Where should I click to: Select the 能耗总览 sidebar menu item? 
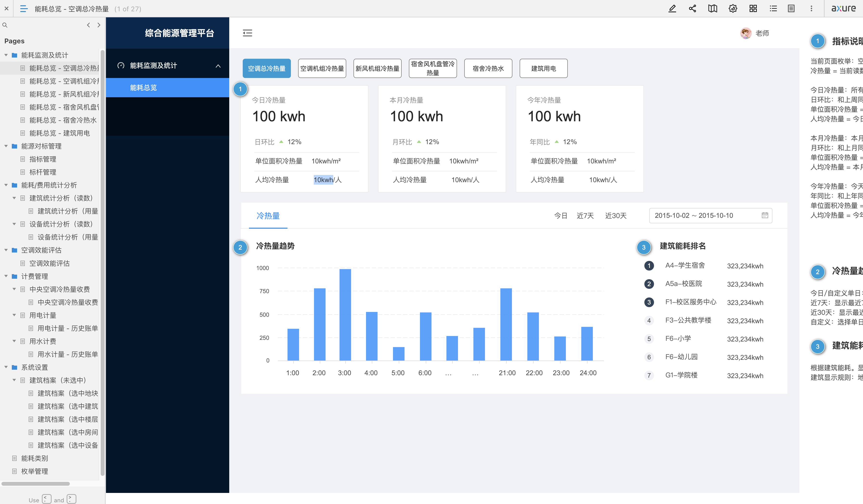tap(167, 88)
